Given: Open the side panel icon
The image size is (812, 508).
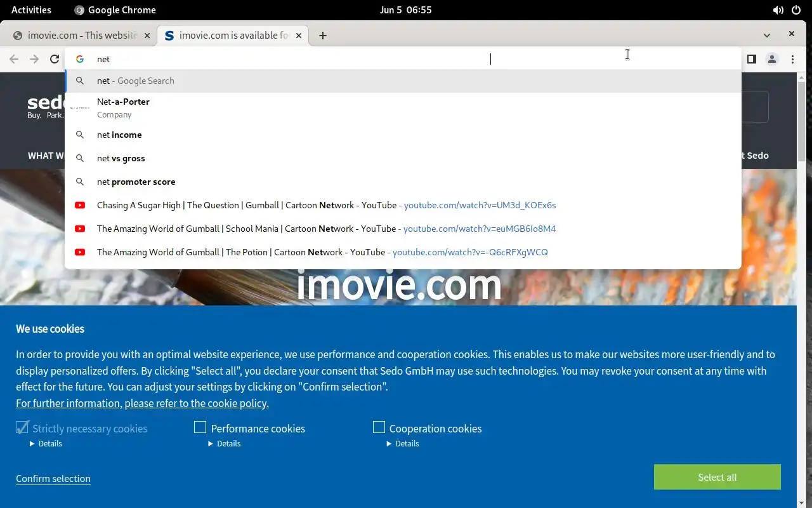Looking at the screenshot, I should pos(751,59).
